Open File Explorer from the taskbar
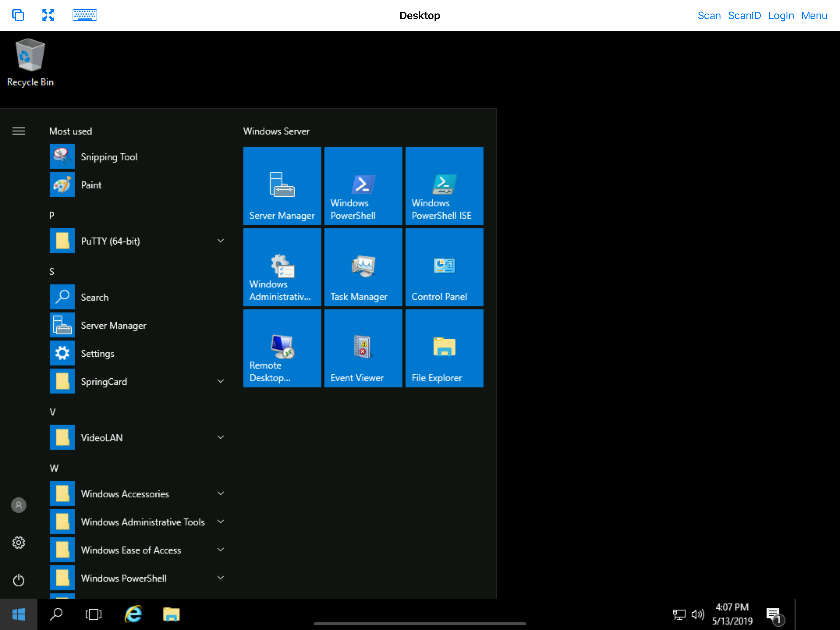840x630 pixels. coord(171,614)
